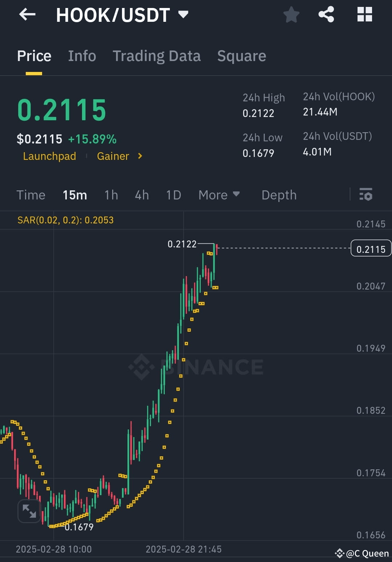Viewport: 392px width, 562px height.
Task: Open the Launchpad tag link
Action: pyautogui.click(x=49, y=156)
